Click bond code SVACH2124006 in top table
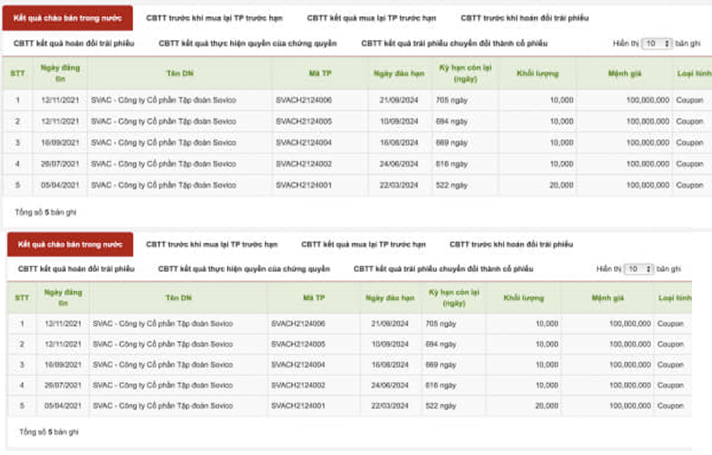712x455 pixels. click(303, 101)
